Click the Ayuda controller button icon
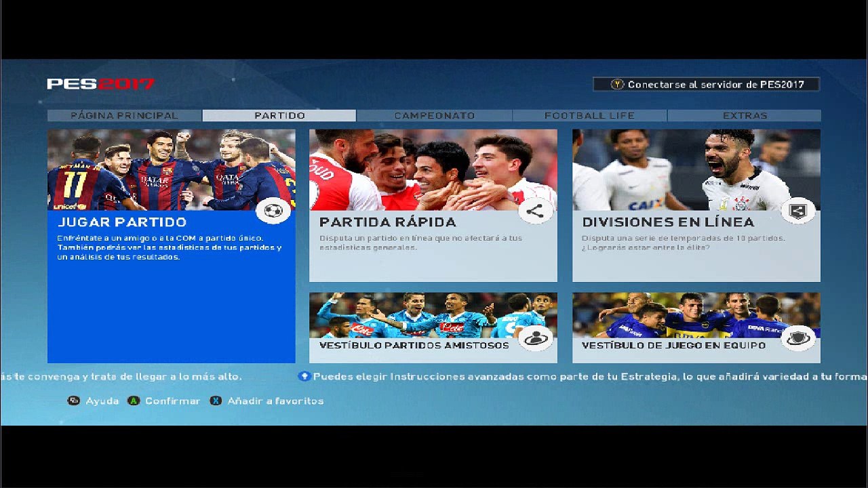The image size is (868, 488). [74, 401]
